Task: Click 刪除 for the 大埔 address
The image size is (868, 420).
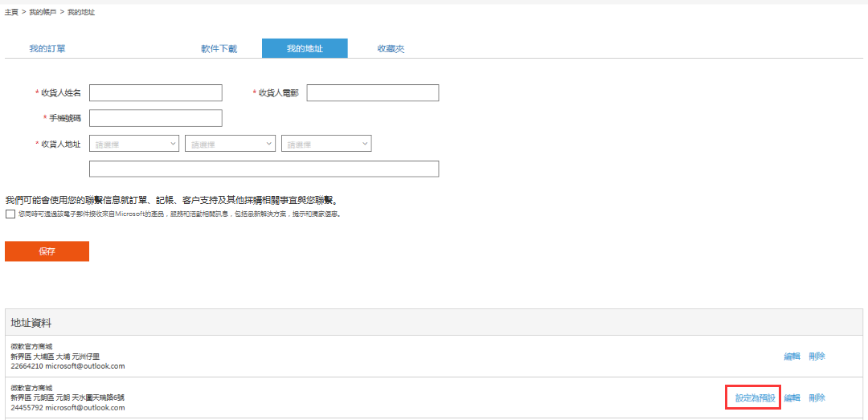Action: pyautogui.click(x=817, y=357)
